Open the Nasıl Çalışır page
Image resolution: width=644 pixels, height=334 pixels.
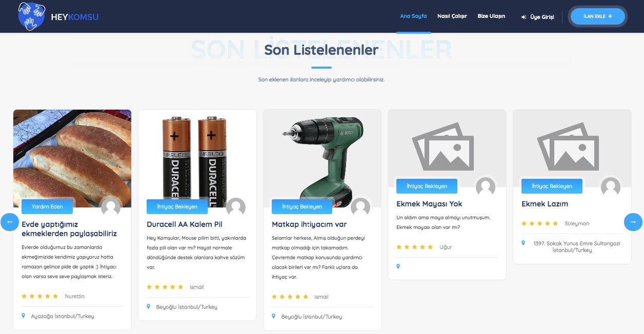(452, 16)
